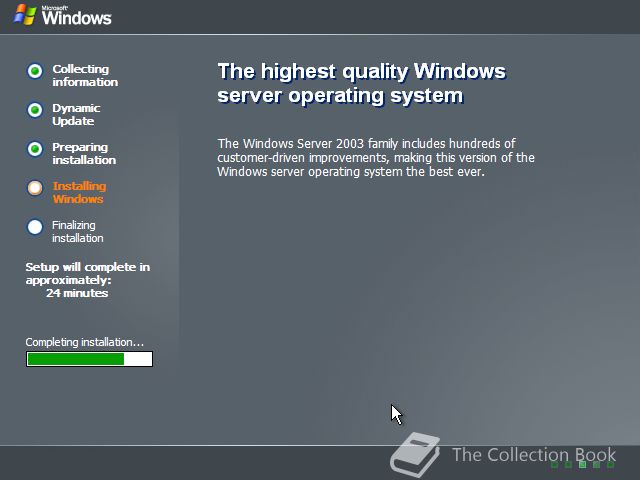This screenshot has width=640, height=480.
Task: Click the 24 minutes time estimate
Action: 77,293
